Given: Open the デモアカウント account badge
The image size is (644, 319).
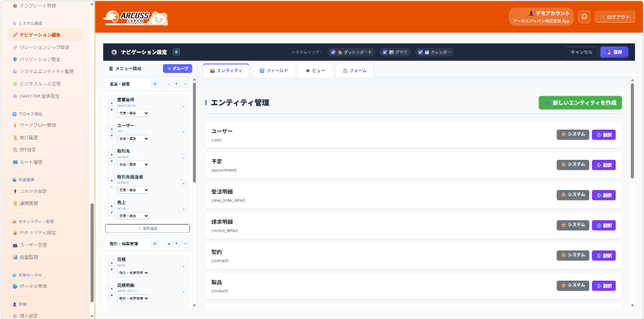Looking at the screenshot, I should click(541, 17).
